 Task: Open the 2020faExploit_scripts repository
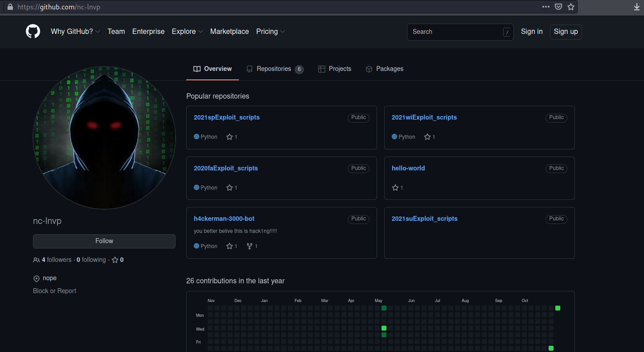pyautogui.click(x=226, y=168)
